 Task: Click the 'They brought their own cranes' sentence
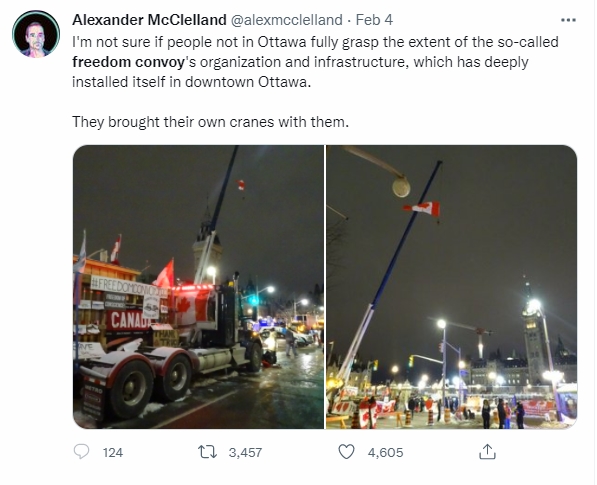[210, 122]
